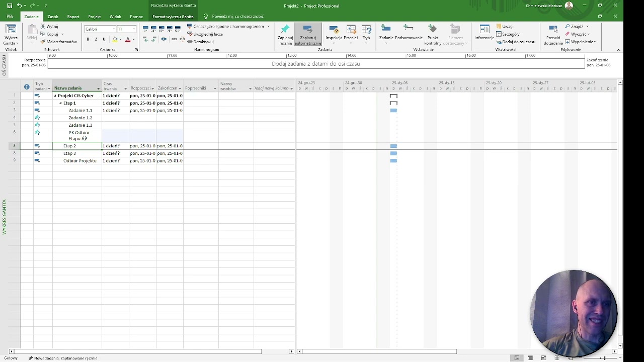Switch to Projekt ribbon tab
Screen dimensions: 644x362
(x=94, y=17)
